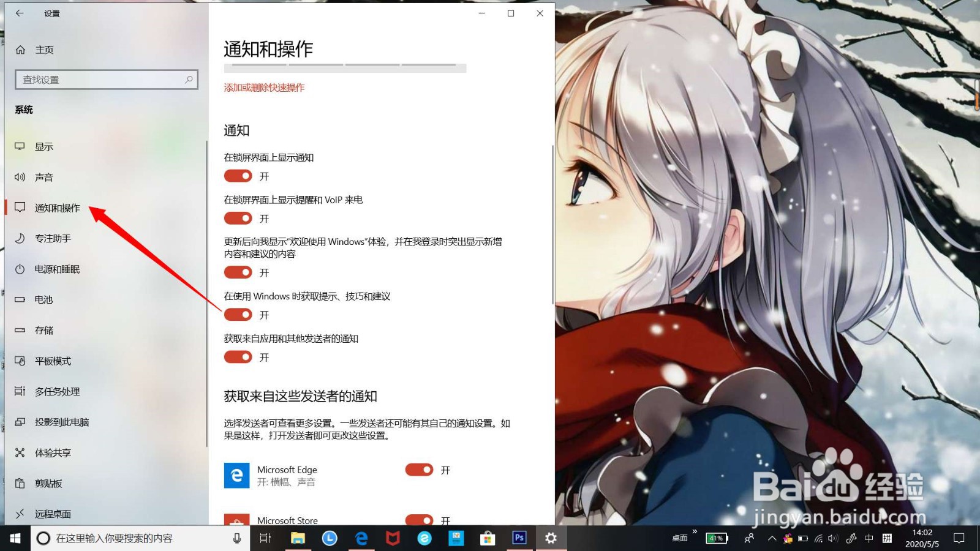Launch Microsoft Edge from the taskbar

pyautogui.click(x=361, y=538)
